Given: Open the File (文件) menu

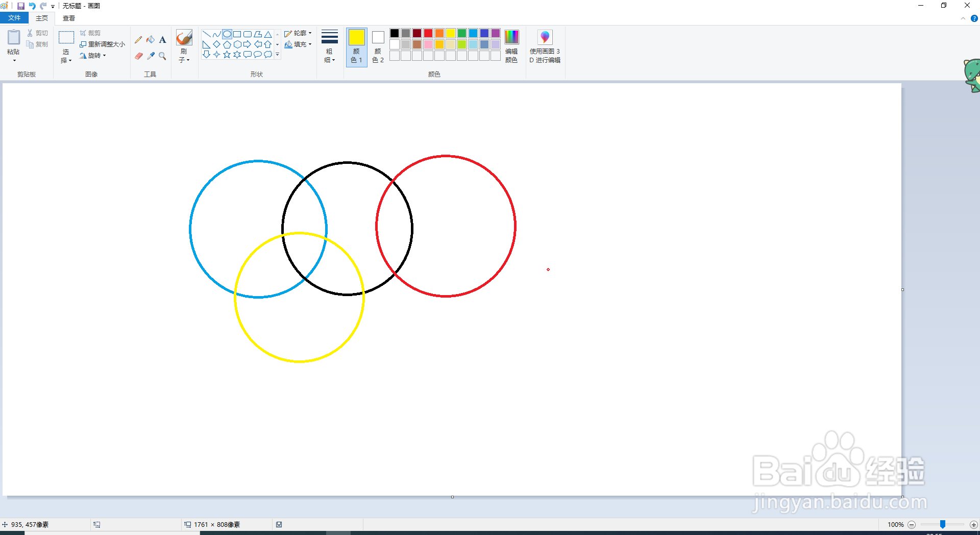Looking at the screenshot, I should coord(14,18).
